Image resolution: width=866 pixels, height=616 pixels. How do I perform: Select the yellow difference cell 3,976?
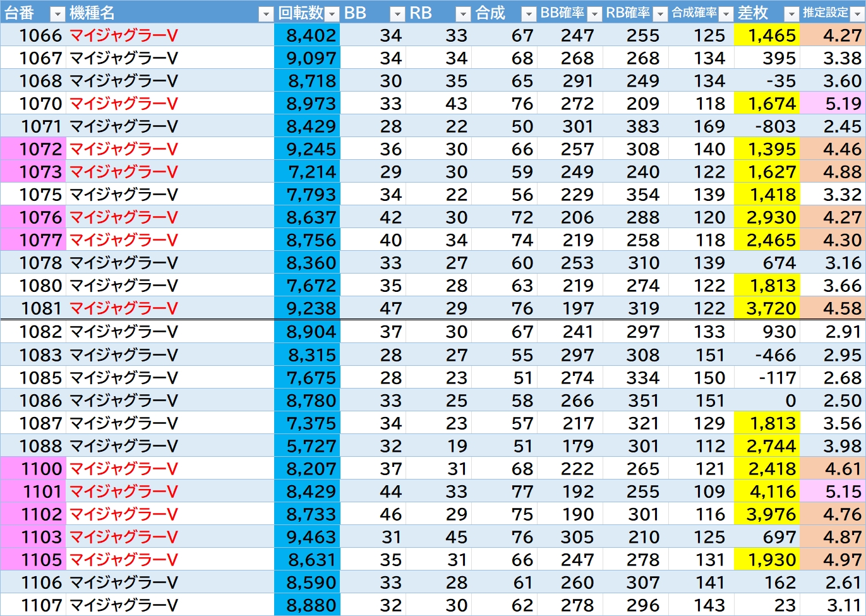[767, 514]
